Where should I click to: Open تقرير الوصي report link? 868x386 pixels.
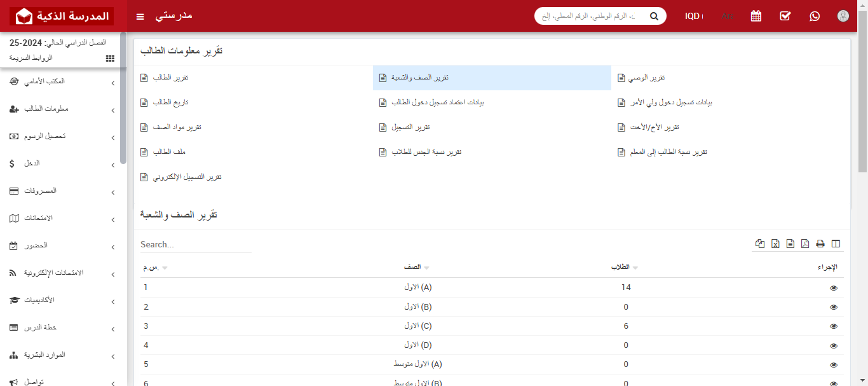(647, 78)
